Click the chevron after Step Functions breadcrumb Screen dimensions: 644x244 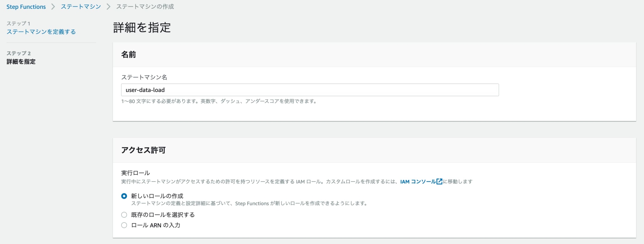pyautogui.click(x=53, y=7)
